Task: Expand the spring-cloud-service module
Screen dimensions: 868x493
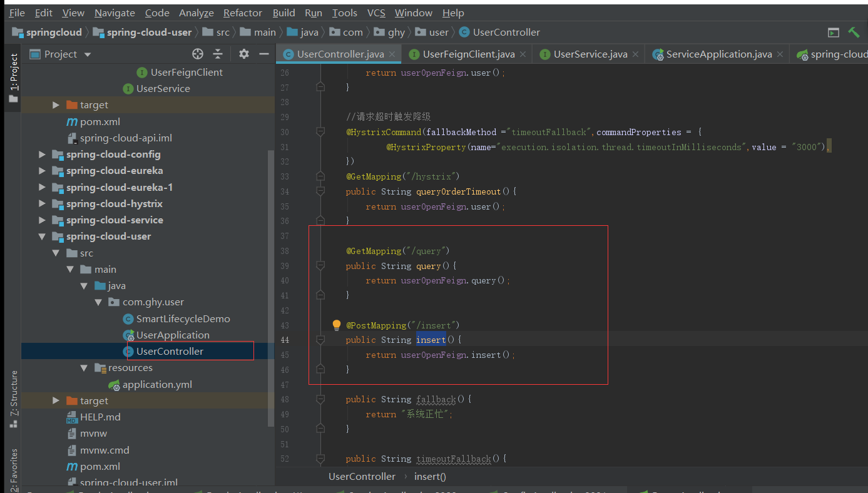Action: (x=42, y=220)
